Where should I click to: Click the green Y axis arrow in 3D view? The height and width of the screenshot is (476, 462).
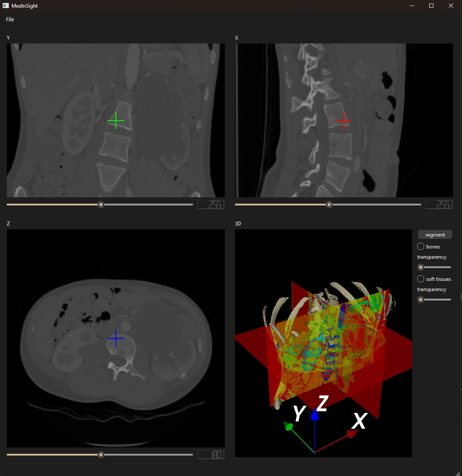tap(289, 427)
